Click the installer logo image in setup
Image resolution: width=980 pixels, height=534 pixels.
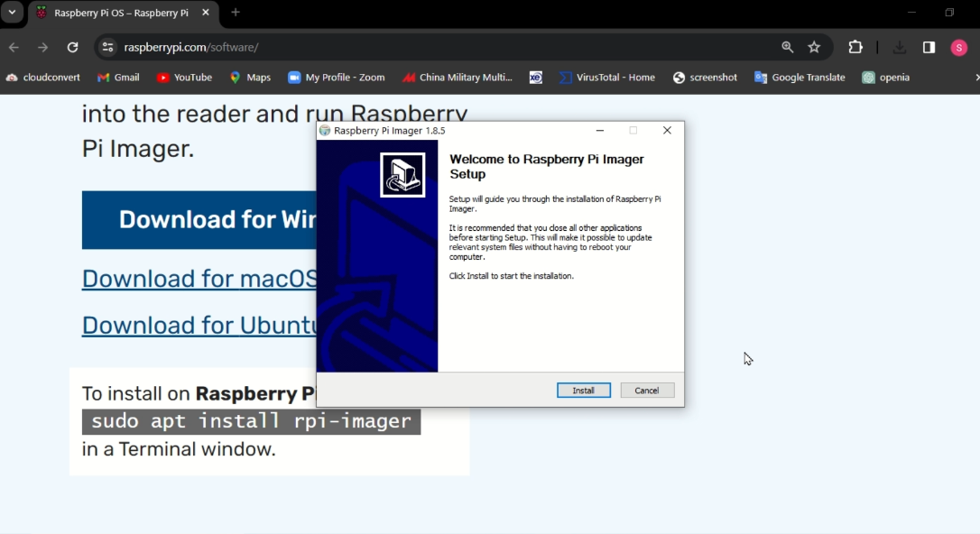tap(402, 175)
